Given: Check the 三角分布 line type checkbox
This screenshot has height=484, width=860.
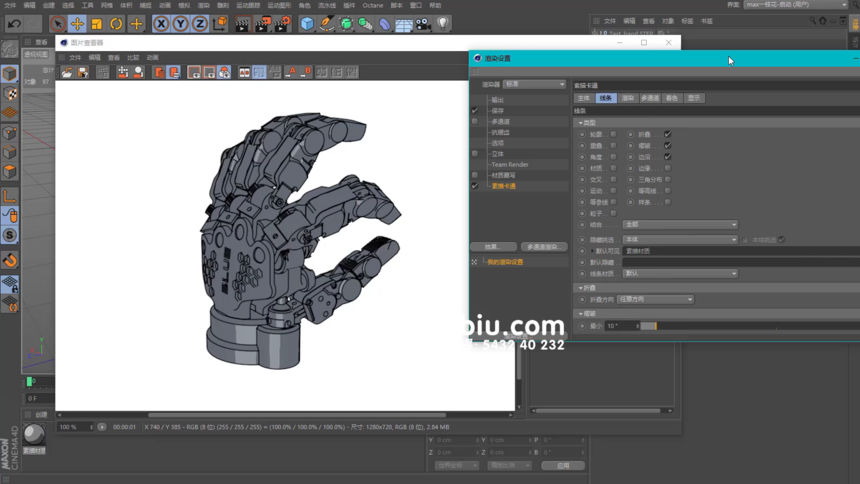Looking at the screenshot, I should pos(667,179).
